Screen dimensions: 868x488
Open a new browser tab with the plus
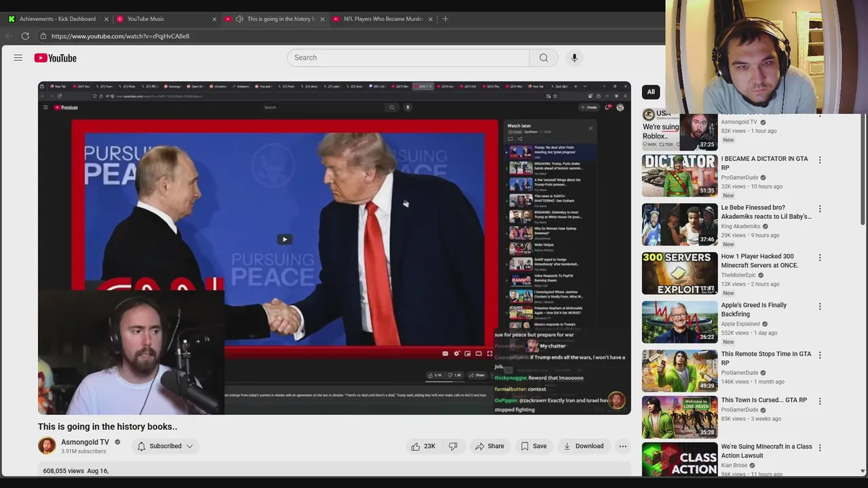[x=446, y=19]
